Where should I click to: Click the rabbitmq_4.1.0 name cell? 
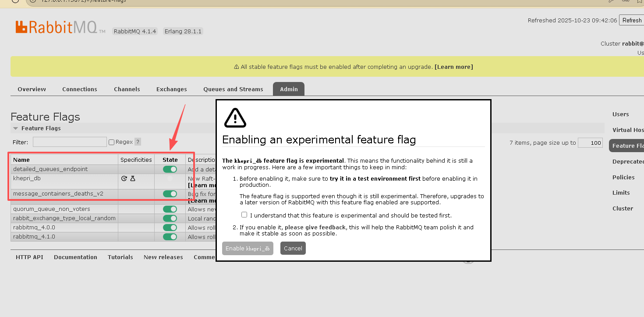click(64, 237)
